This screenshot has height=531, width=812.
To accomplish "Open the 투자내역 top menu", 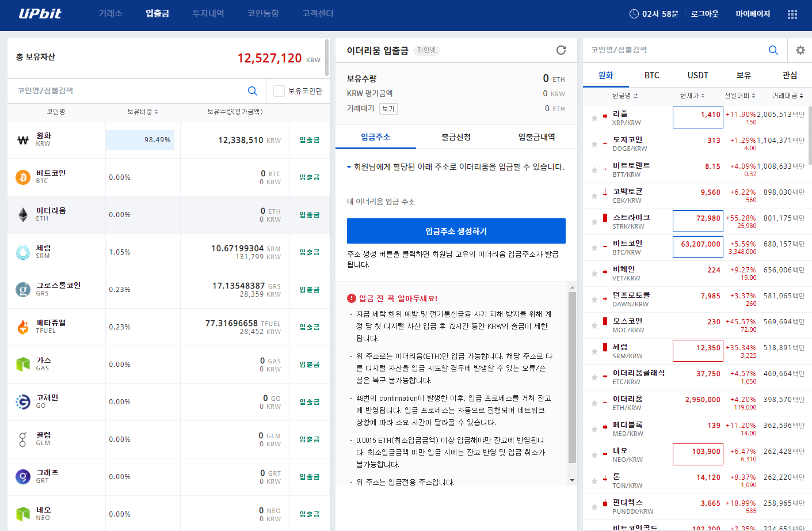I will pos(208,13).
